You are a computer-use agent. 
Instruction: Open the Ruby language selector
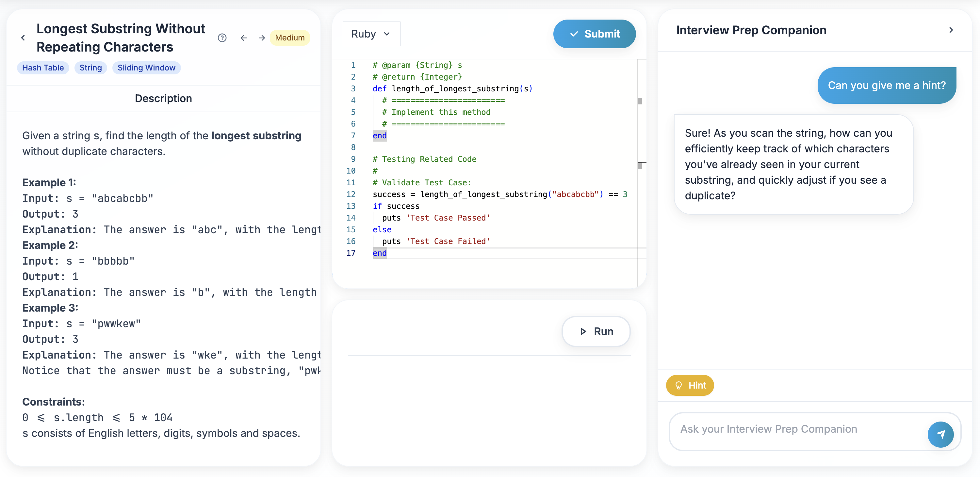tap(371, 34)
